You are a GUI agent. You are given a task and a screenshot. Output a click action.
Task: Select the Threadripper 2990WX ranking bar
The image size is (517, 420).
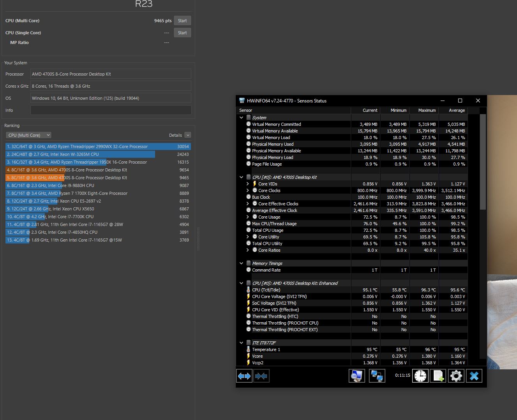[98, 146]
